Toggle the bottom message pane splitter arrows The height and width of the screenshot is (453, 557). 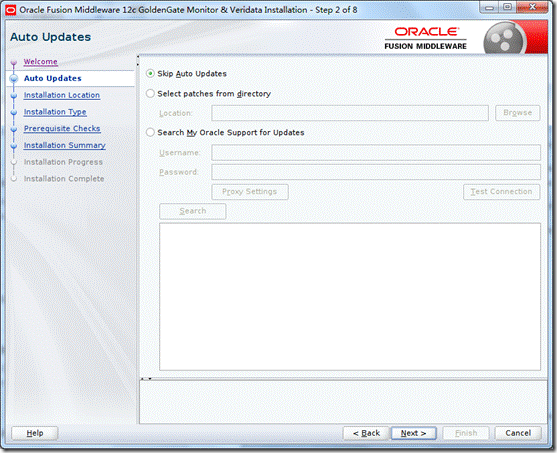pyautogui.click(x=146, y=379)
